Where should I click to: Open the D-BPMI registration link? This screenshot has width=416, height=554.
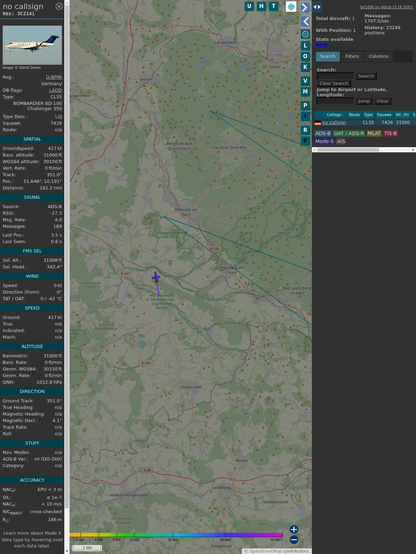point(54,77)
